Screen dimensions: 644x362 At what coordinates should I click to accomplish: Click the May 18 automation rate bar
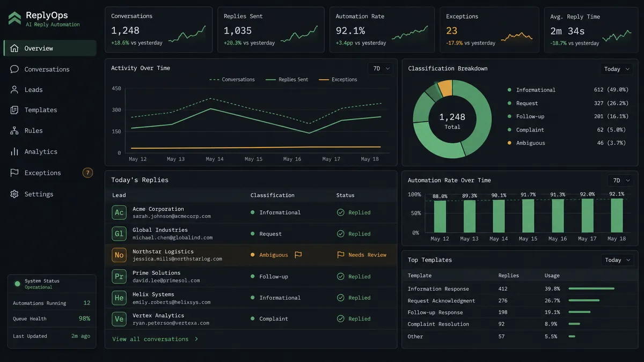[617, 215]
